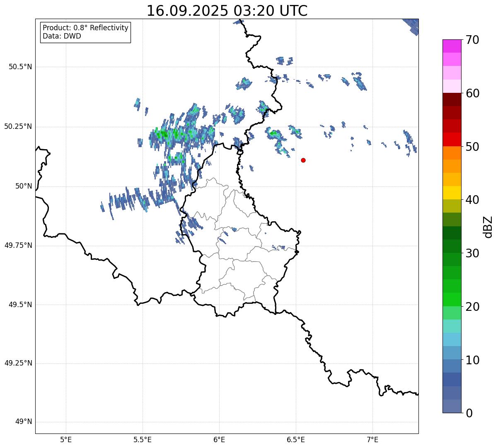
Task: Click the 'Product: 0.8° Reflectivity' label
Action: [x=86, y=28]
